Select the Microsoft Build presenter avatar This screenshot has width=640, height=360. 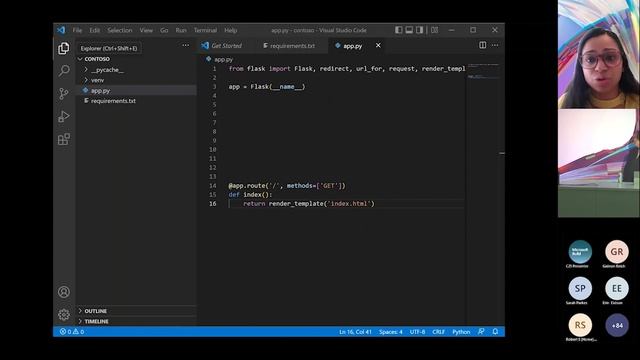(x=580, y=252)
